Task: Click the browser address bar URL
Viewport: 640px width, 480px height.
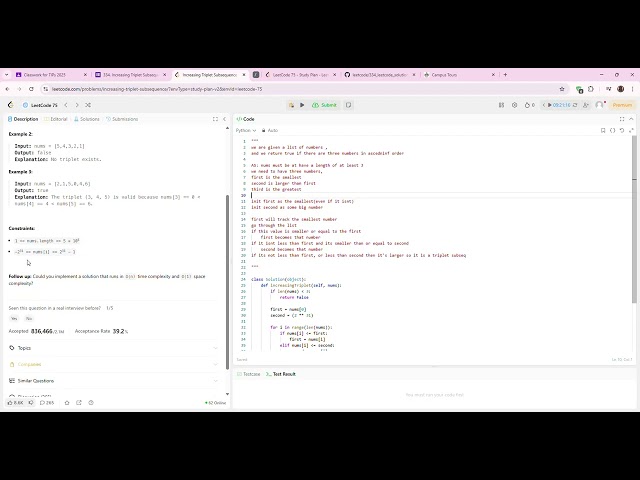Action: (157, 89)
